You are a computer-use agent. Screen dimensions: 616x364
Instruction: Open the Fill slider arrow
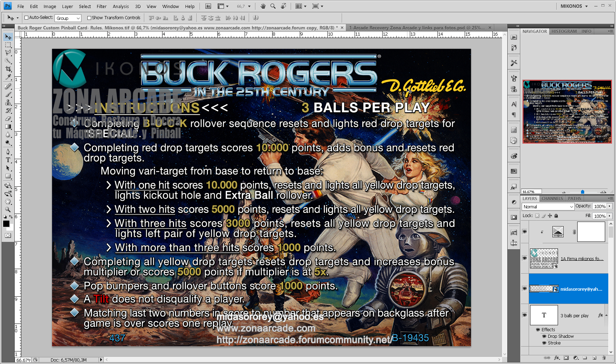coord(610,216)
